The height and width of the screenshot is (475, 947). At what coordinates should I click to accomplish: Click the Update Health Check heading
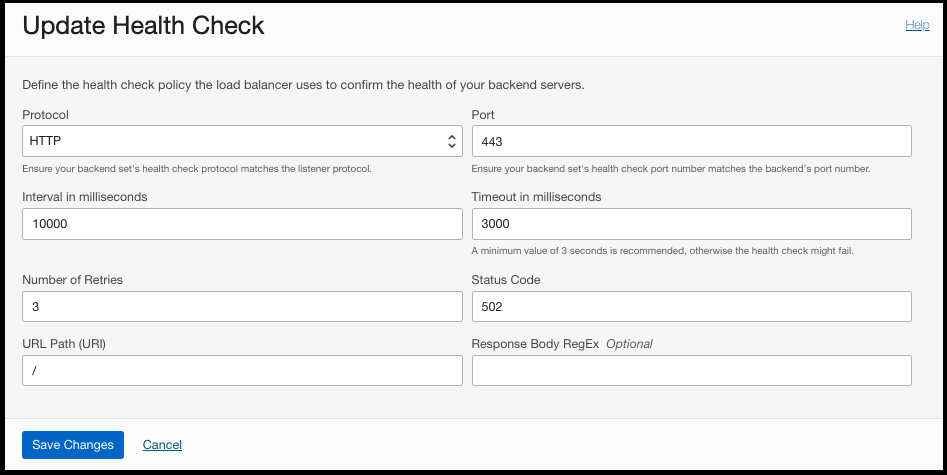click(143, 26)
